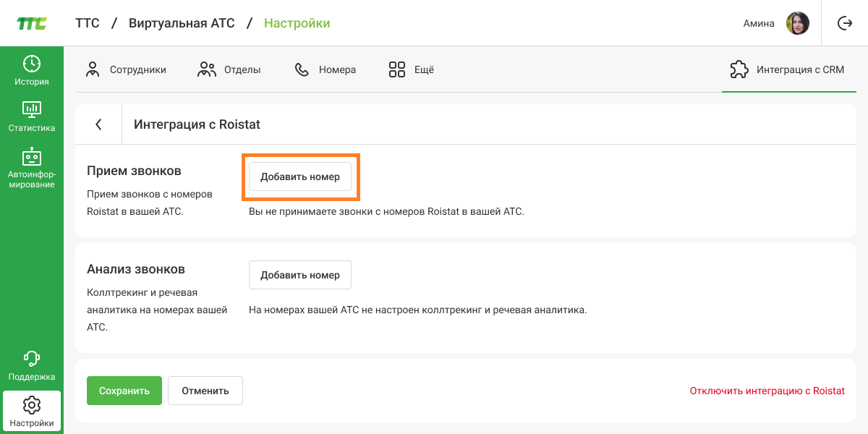
Task: Select the Настройки gear icon in sidebar
Action: (32, 405)
